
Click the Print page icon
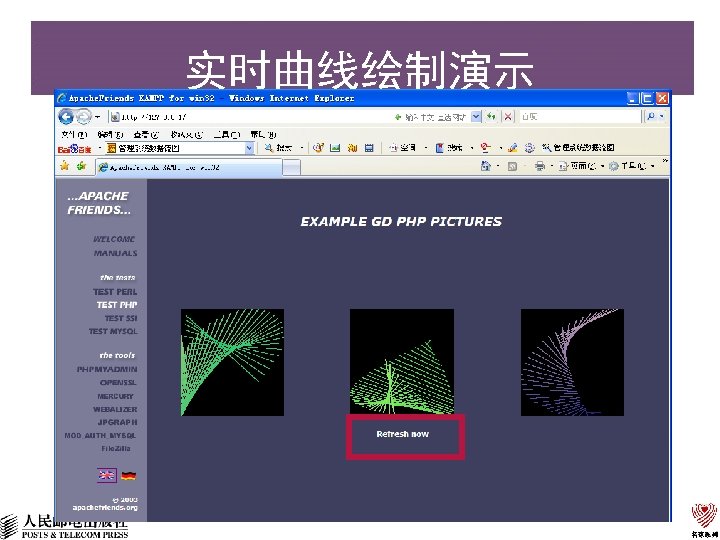pyautogui.click(x=540, y=166)
